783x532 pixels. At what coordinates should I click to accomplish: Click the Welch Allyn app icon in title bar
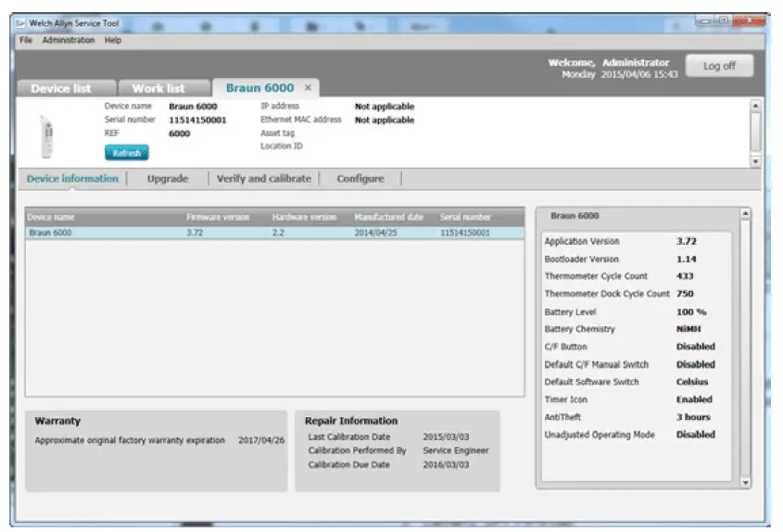click(x=22, y=23)
